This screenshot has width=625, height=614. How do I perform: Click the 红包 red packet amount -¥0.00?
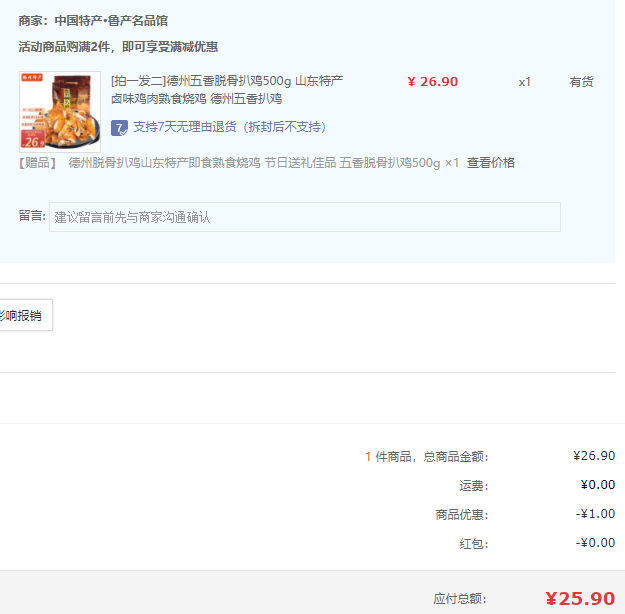[595, 543]
